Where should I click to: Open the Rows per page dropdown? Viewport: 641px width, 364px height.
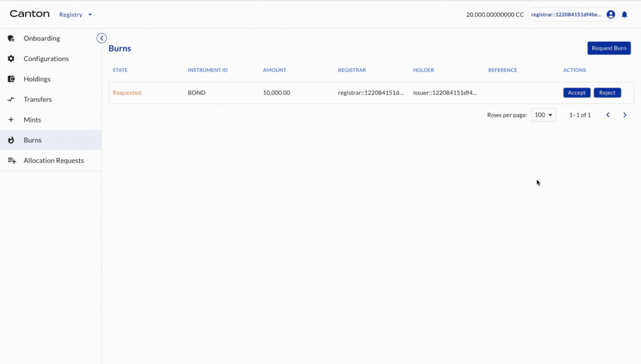[x=543, y=114]
